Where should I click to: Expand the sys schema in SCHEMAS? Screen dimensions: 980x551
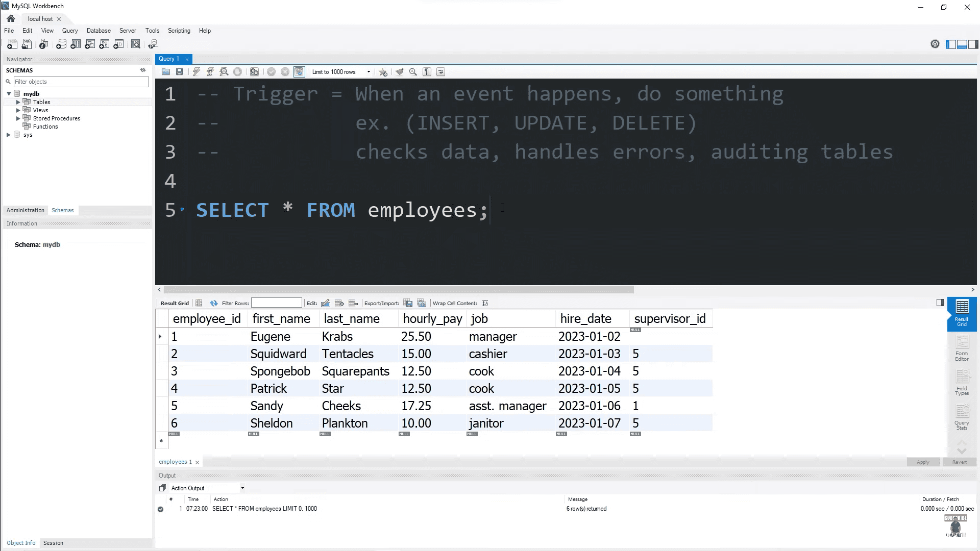[8, 135]
